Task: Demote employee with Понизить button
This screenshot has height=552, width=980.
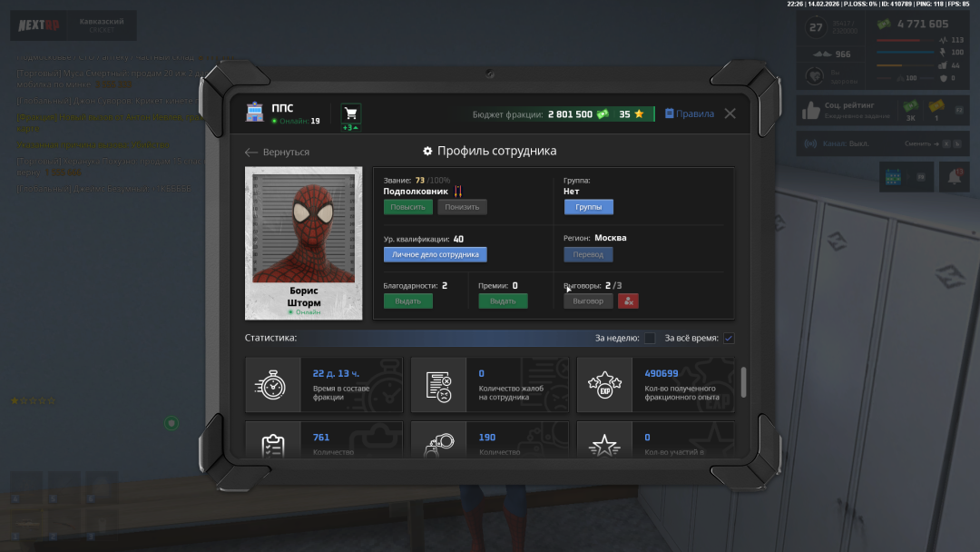Action: (462, 206)
